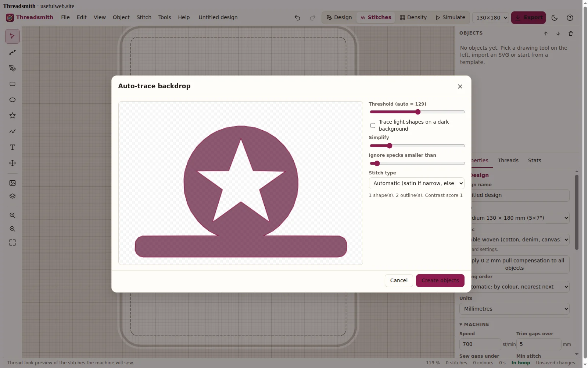Undo the last action

297,18
